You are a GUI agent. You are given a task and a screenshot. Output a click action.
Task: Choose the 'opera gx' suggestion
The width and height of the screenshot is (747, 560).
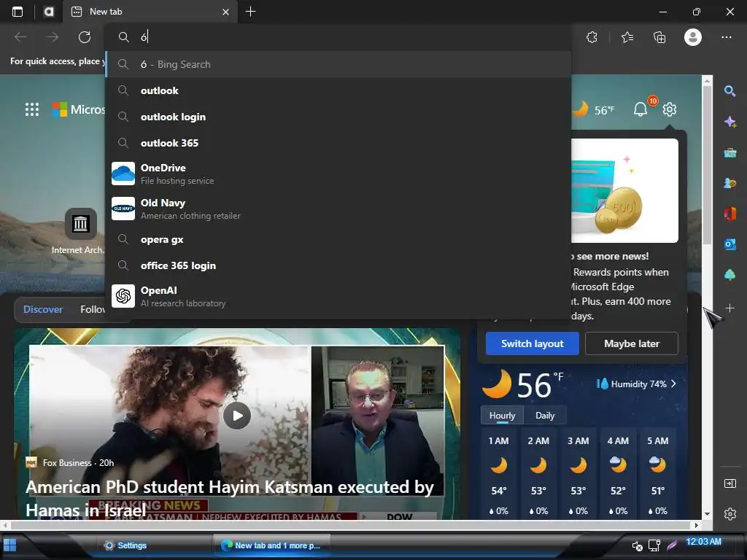[338, 239]
